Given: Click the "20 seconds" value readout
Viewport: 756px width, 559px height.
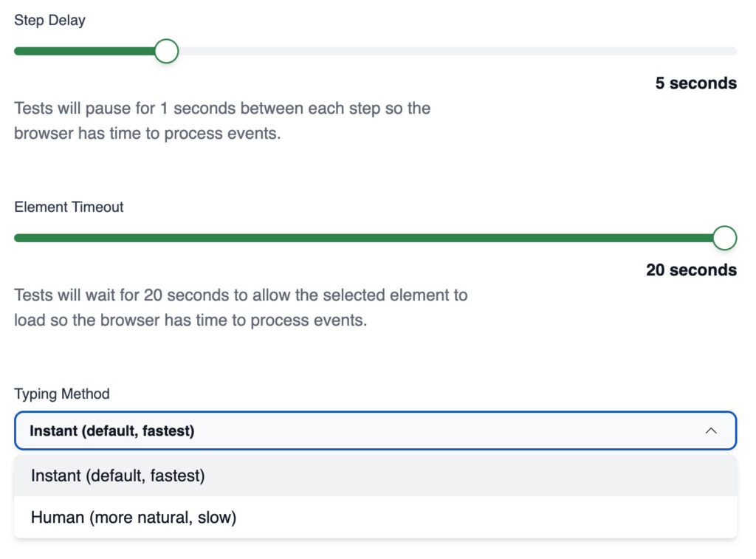Looking at the screenshot, I should click(x=691, y=270).
